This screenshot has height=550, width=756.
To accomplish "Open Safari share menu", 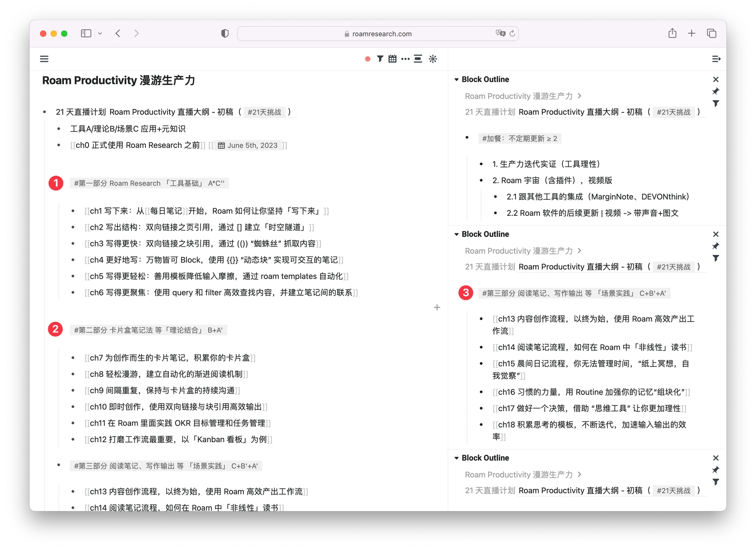I will (x=672, y=33).
